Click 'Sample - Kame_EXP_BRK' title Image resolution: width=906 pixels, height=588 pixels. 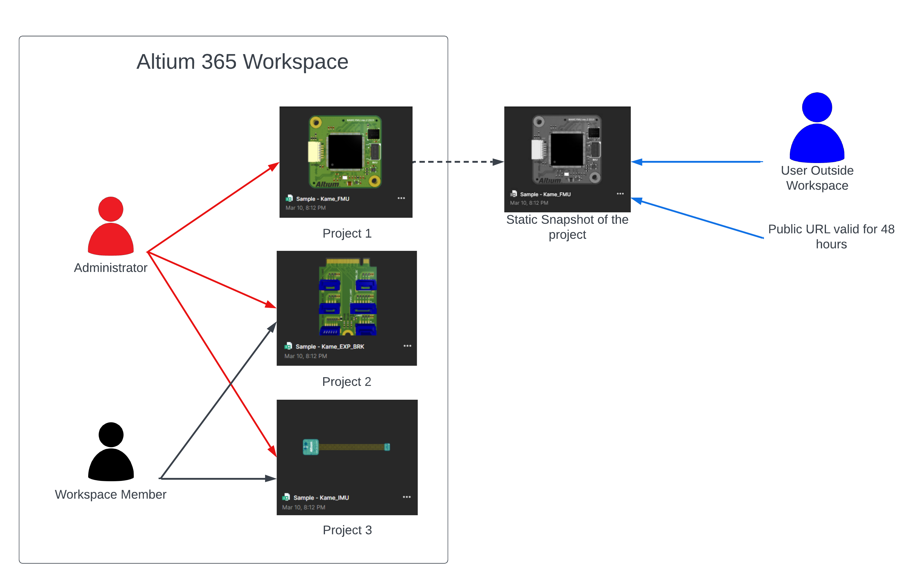click(330, 346)
